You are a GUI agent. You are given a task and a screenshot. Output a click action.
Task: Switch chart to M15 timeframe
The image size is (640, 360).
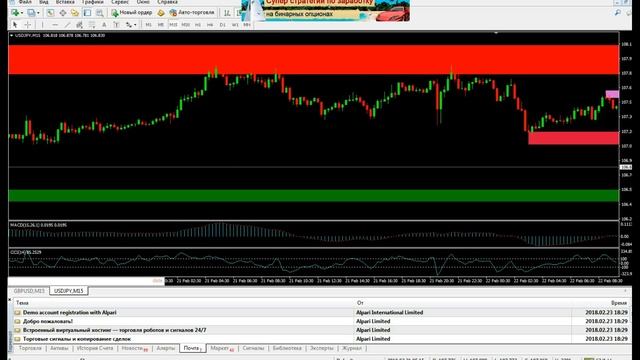[x=173, y=25]
